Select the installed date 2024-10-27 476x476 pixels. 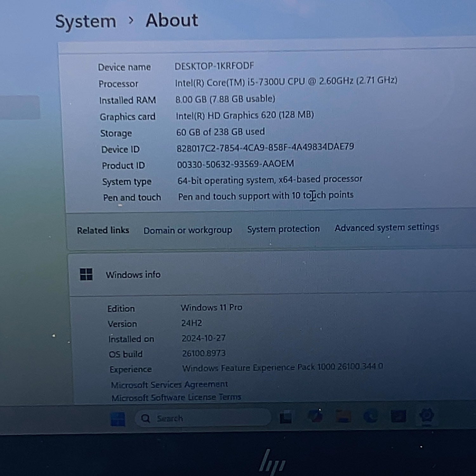[203, 338]
